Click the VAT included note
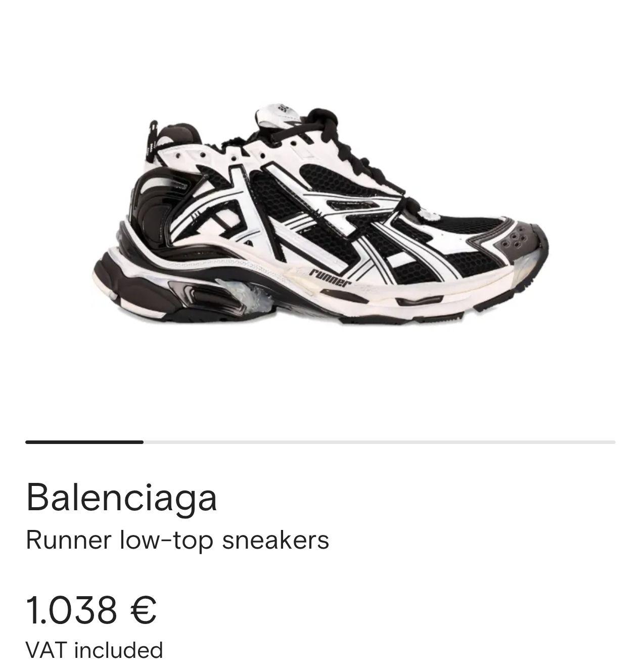 [x=95, y=650]
